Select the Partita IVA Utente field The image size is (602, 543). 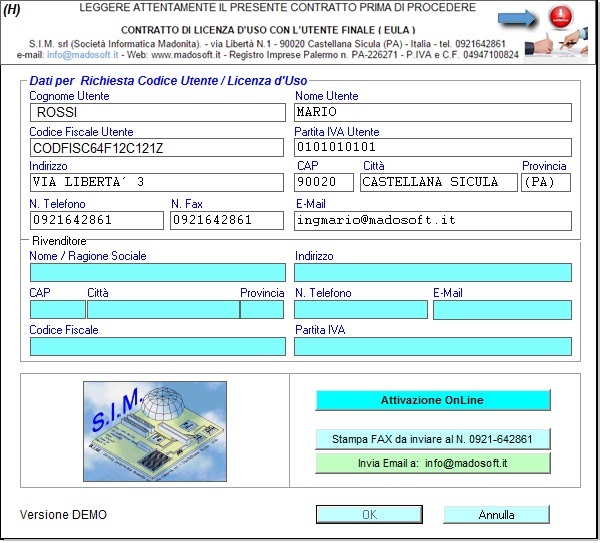[x=433, y=147]
